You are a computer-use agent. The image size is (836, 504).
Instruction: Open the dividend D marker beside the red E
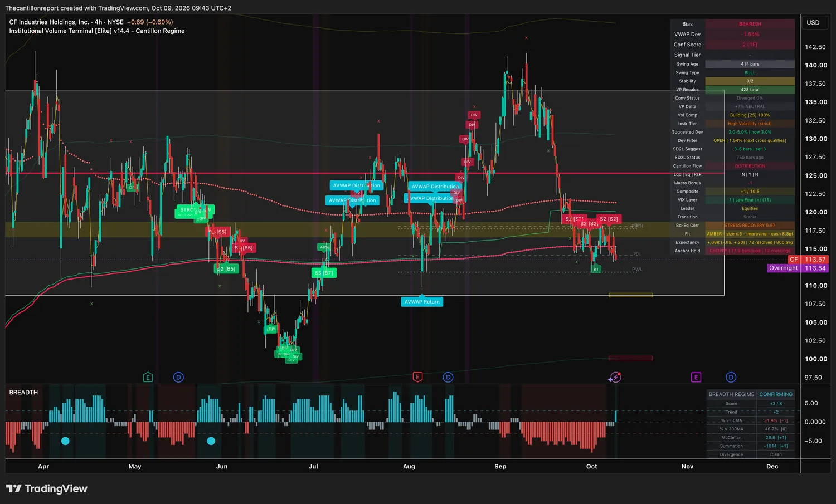[448, 377]
